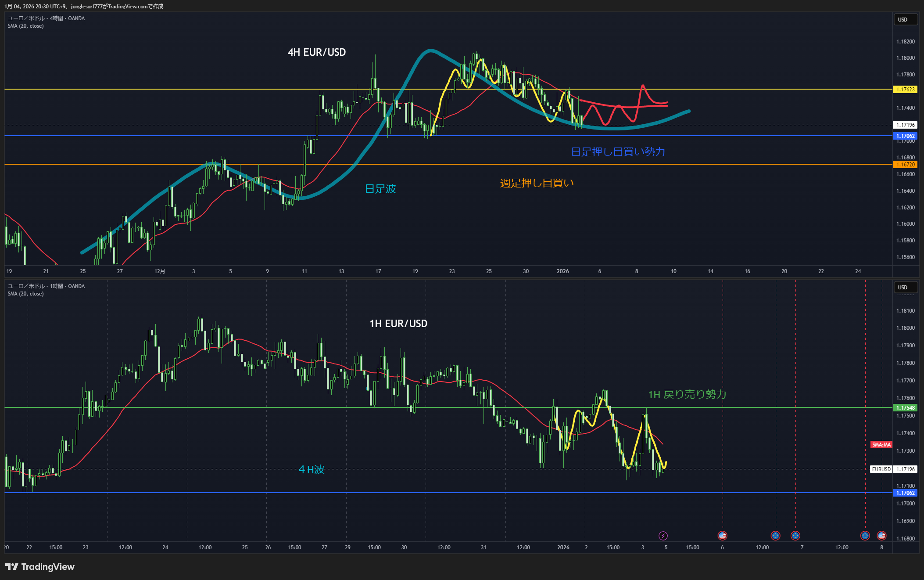Open the USD currency dropdown on the 1H chart
Viewport: 924px width, 580px height.
point(905,287)
